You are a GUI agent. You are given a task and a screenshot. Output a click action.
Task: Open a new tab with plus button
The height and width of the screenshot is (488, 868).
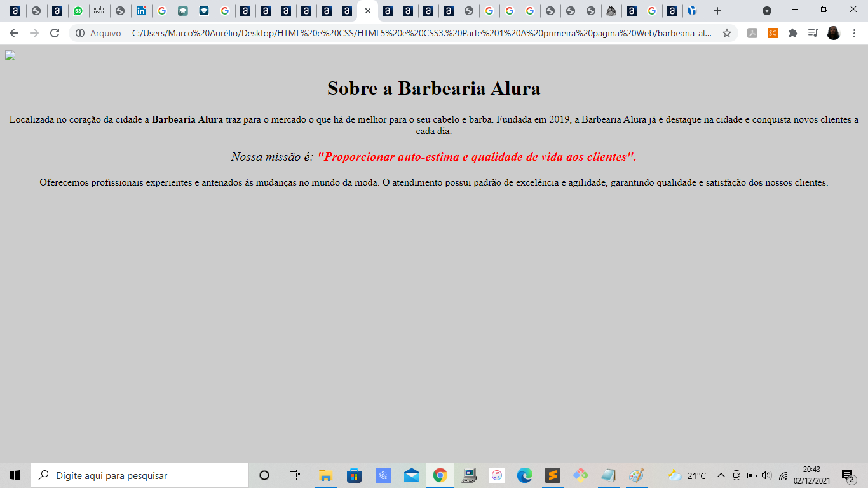pos(717,11)
